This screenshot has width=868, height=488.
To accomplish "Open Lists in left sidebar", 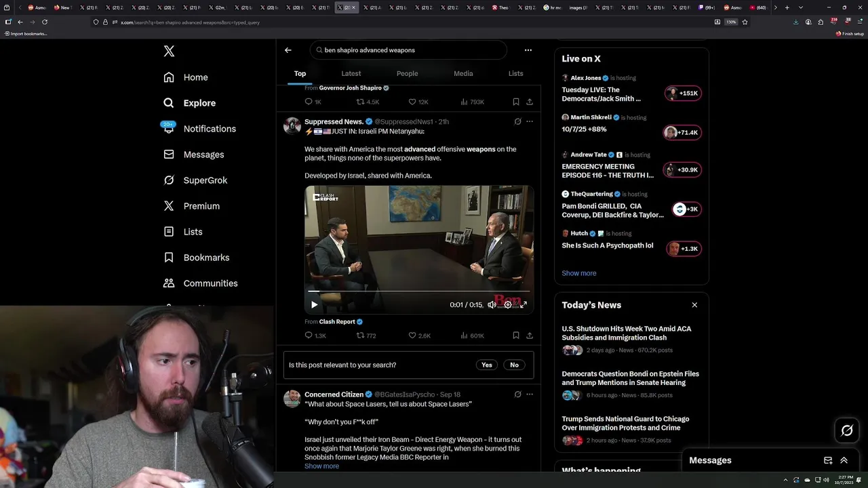I will tap(183, 232).
